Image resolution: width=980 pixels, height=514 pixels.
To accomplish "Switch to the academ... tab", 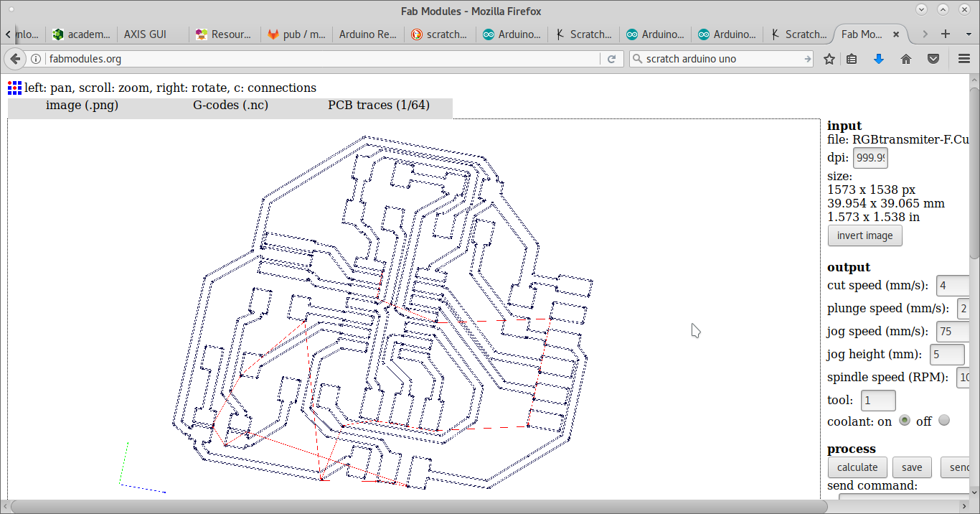I will pos(81,34).
